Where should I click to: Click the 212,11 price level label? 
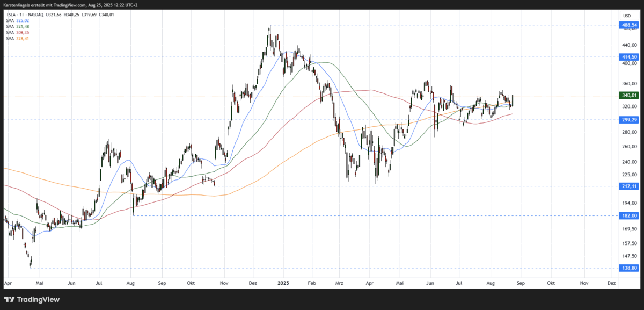(628, 186)
